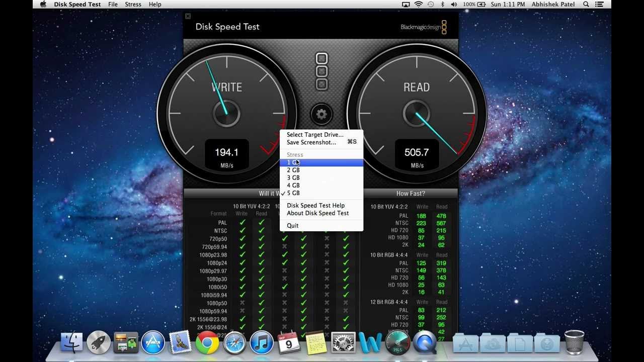The width and height of the screenshot is (644, 362).
Task: Open the File menu
Action: [x=113, y=5]
